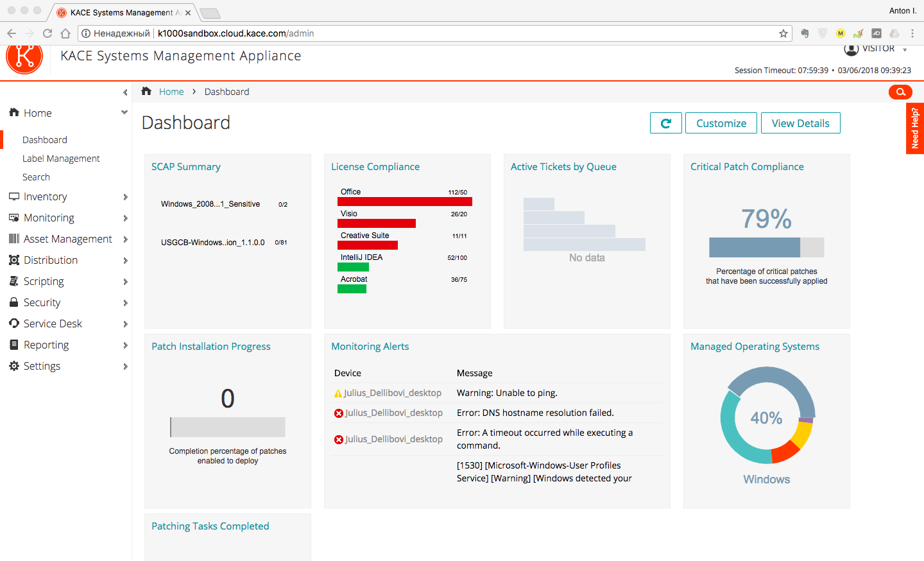Viewport: 924px width, 561px height.
Task: Click the Service Desk headset icon
Action: pyautogui.click(x=14, y=323)
